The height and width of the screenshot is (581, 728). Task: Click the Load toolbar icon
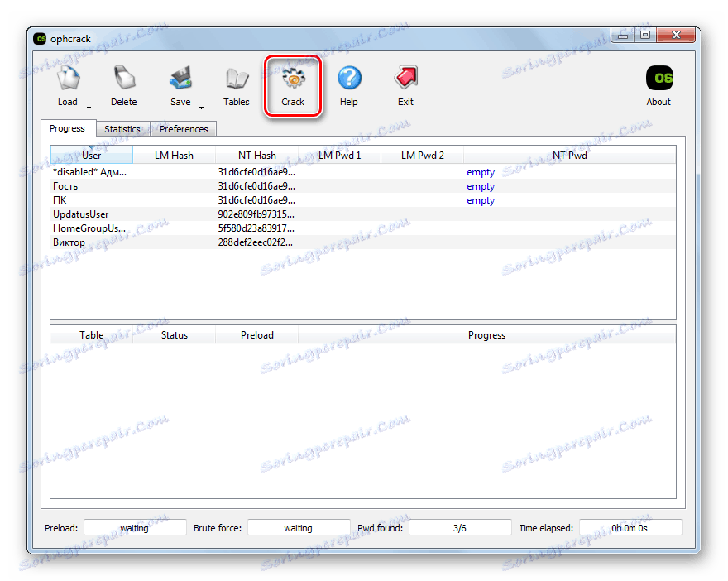pyautogui.click(x=68, y=78)
